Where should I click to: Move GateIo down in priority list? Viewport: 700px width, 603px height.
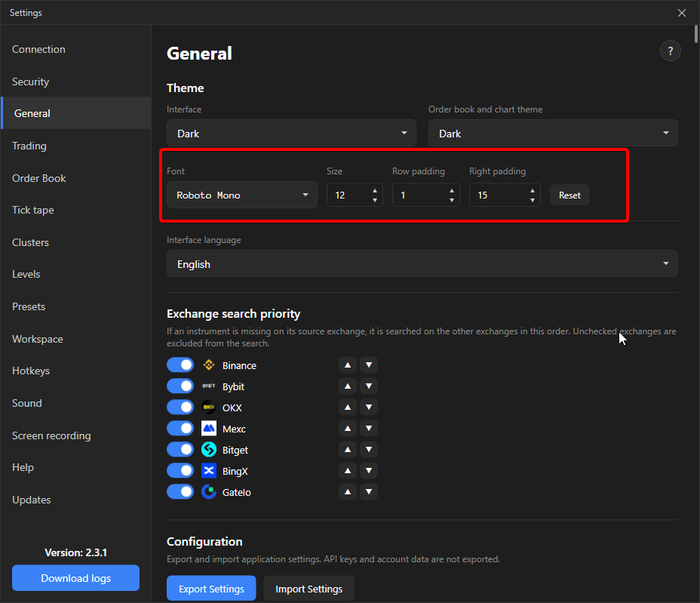point(369,492)
